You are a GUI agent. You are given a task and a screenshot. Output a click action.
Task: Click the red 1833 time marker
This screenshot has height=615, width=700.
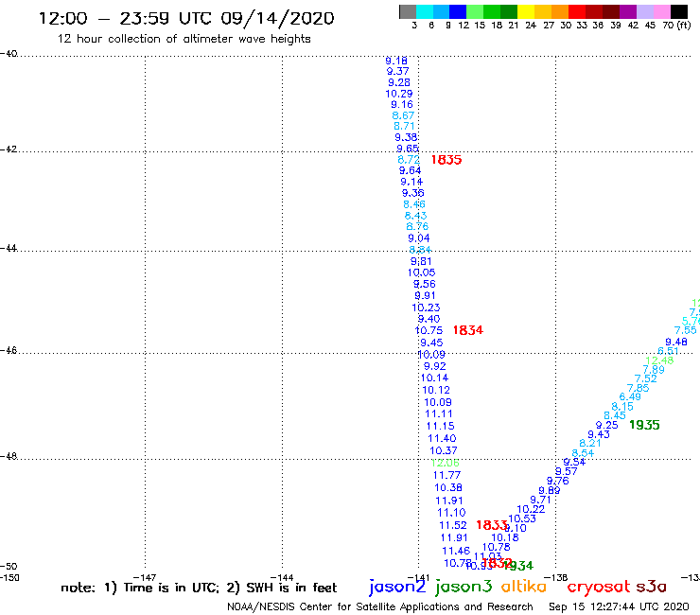pyautogui.click(x=492, y=525)
